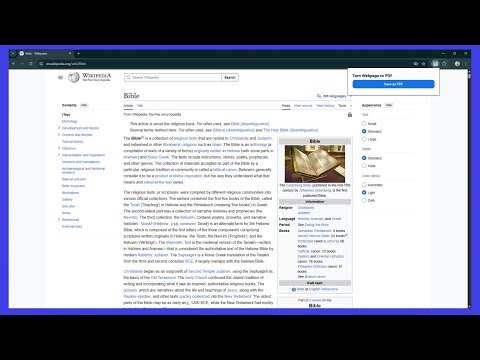Open the View source tab
The width and height of the screenshot is (480, 360).
pyautogui.click(x=303, y=106)
